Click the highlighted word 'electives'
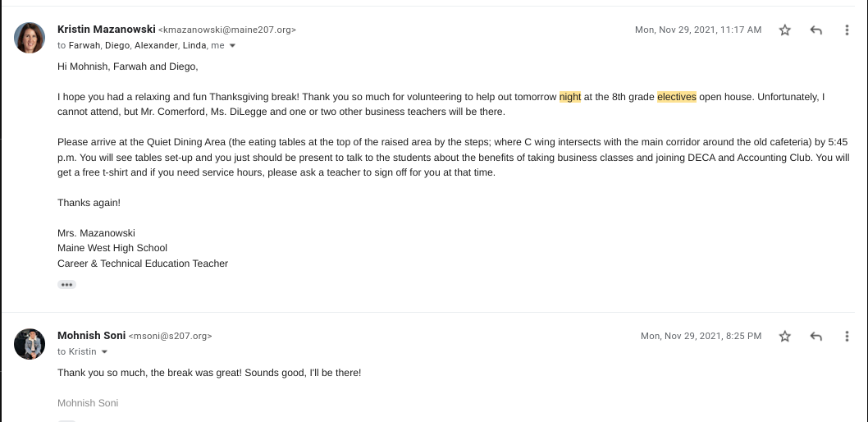The width and height of the screenshot is (868, 422). click(x=676, y=97)
